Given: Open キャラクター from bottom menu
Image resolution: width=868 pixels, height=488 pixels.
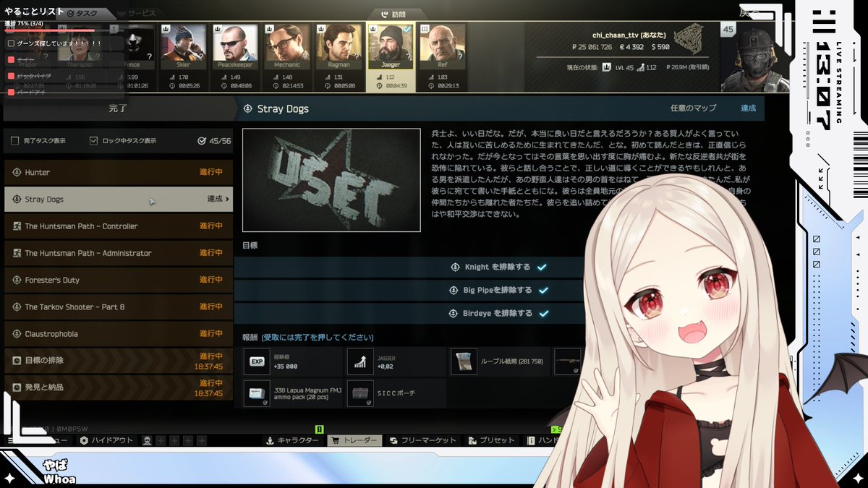Looking at the screenshot, I should 292,440.
